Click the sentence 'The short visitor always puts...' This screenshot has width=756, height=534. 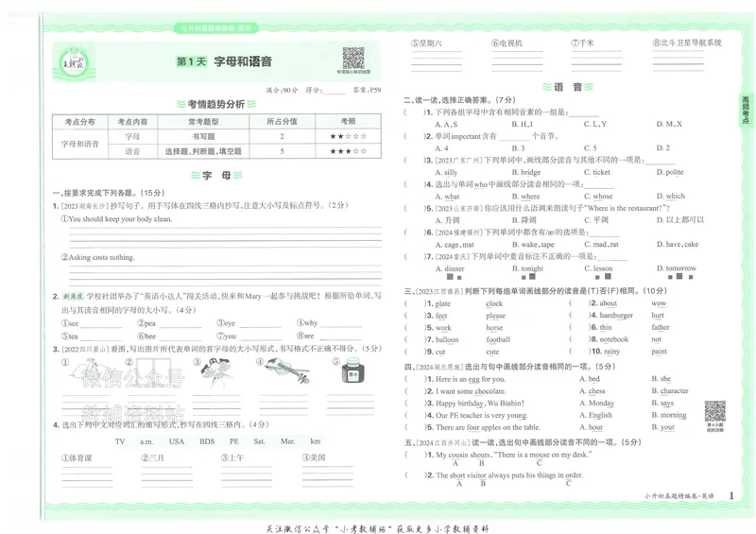point(508,475)
